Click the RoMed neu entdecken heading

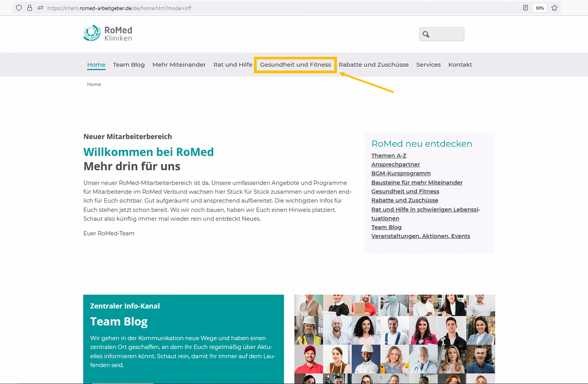(x=422, y=144)
